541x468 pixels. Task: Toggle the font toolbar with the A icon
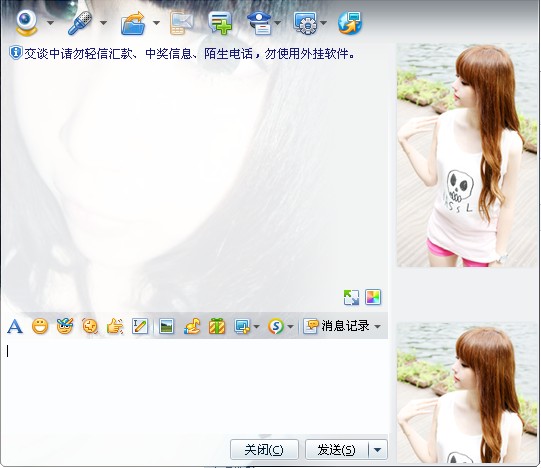point(15,326)
